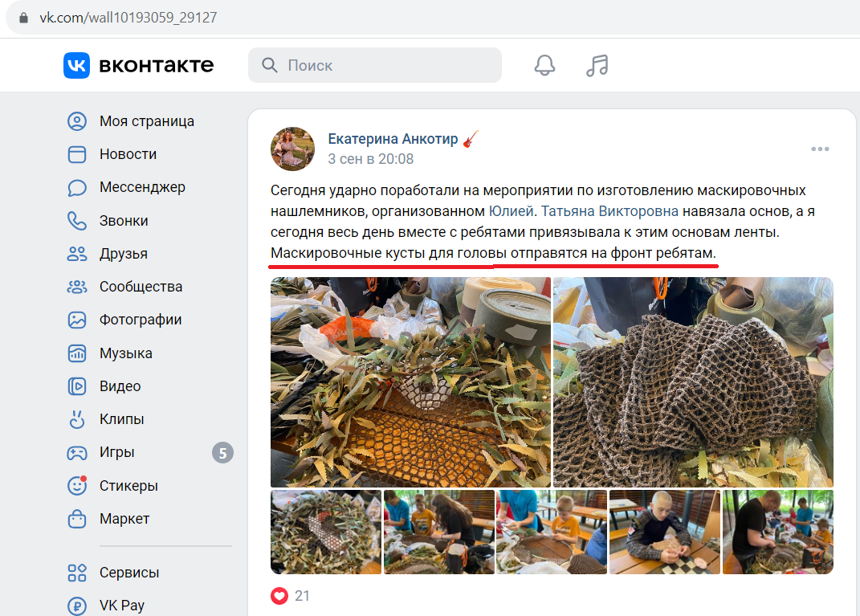This screenshot has width=860, height=616.
Task: Open the brown knitted net photo
Action: pyautogui.click(x=693, y=382)
